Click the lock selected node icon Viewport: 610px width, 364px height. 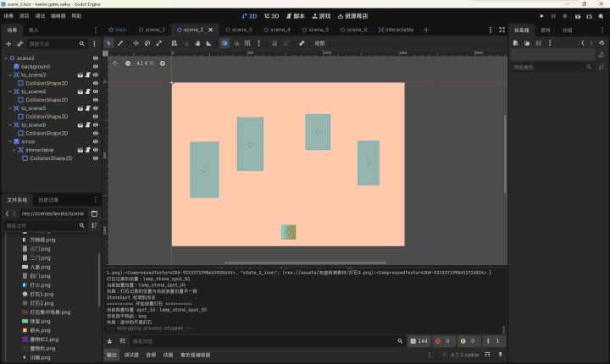(x=274, y=43)
